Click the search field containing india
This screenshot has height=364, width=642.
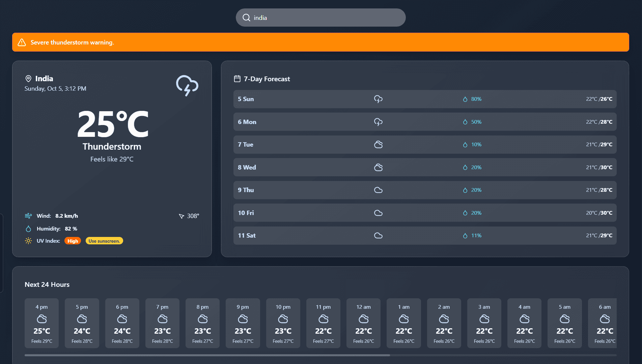tap(320, 18)
